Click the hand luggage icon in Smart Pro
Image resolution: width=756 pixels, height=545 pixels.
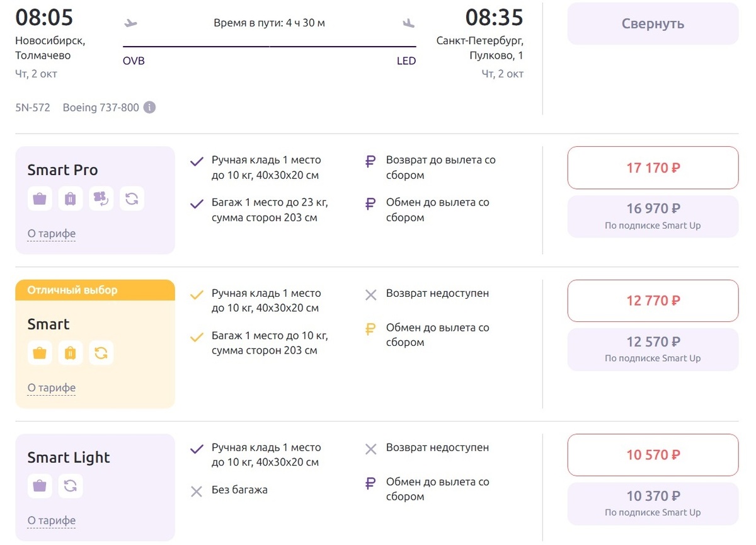click(x=40, y=198)
